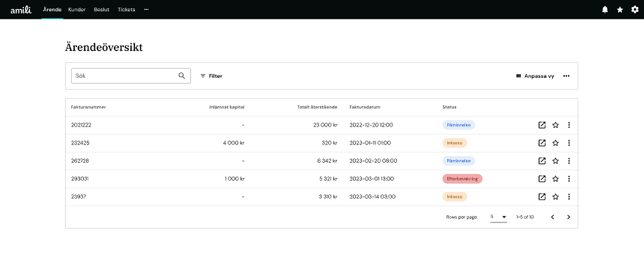
Task: Select invoice number 293031
Action: (80, 179)
